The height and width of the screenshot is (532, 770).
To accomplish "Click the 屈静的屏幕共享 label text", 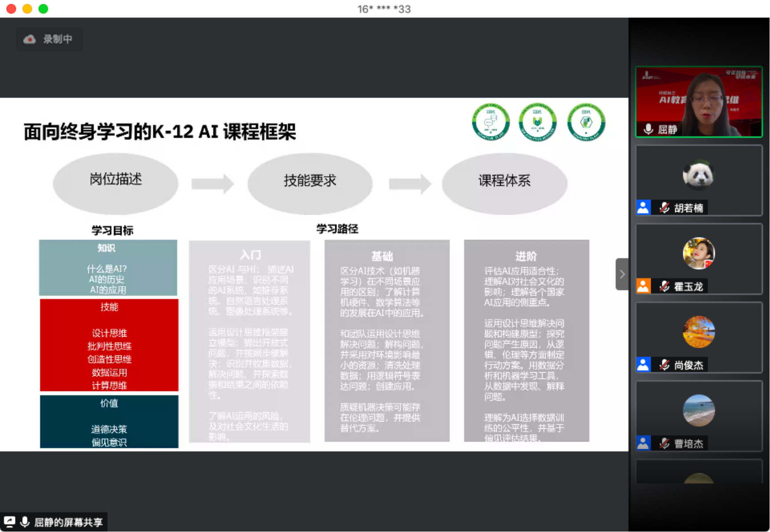I will pyautogui.click(x=69, y=522).
